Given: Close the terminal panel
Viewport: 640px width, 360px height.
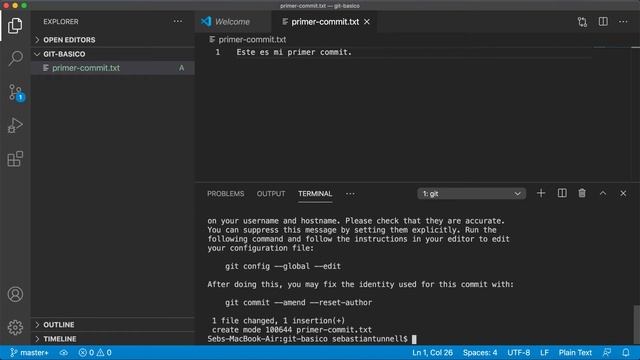Looking at the screenshot, I should pos(623,193).
